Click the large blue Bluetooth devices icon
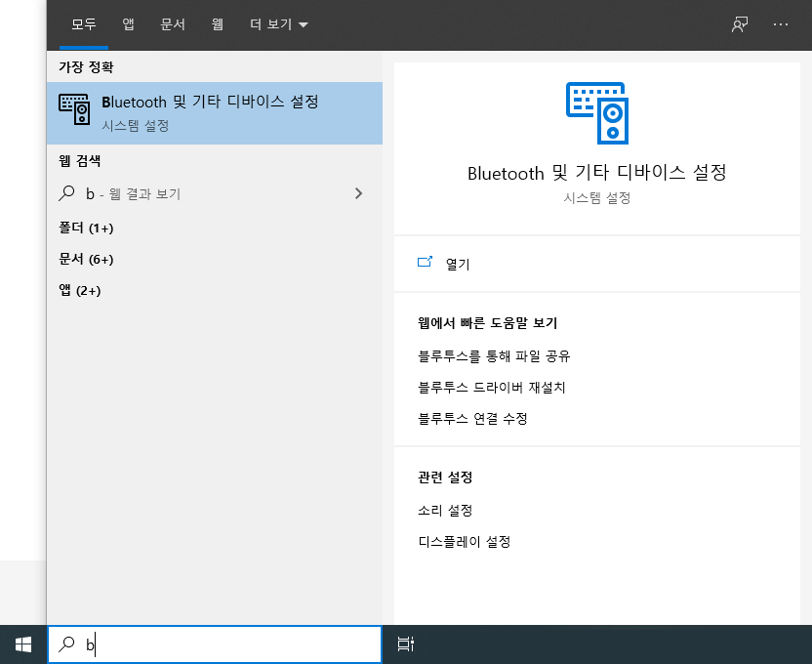 [x=597, y=113]
